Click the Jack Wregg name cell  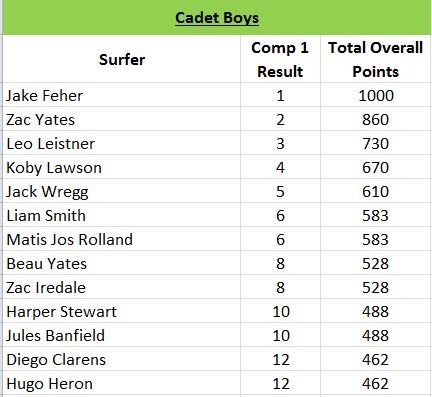[x=122, y=191]
